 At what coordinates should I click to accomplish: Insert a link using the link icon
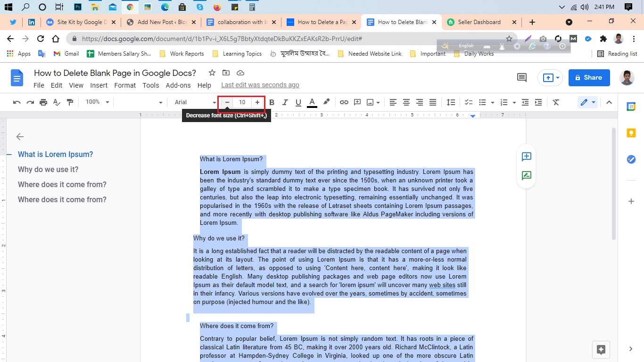[344, 102]
